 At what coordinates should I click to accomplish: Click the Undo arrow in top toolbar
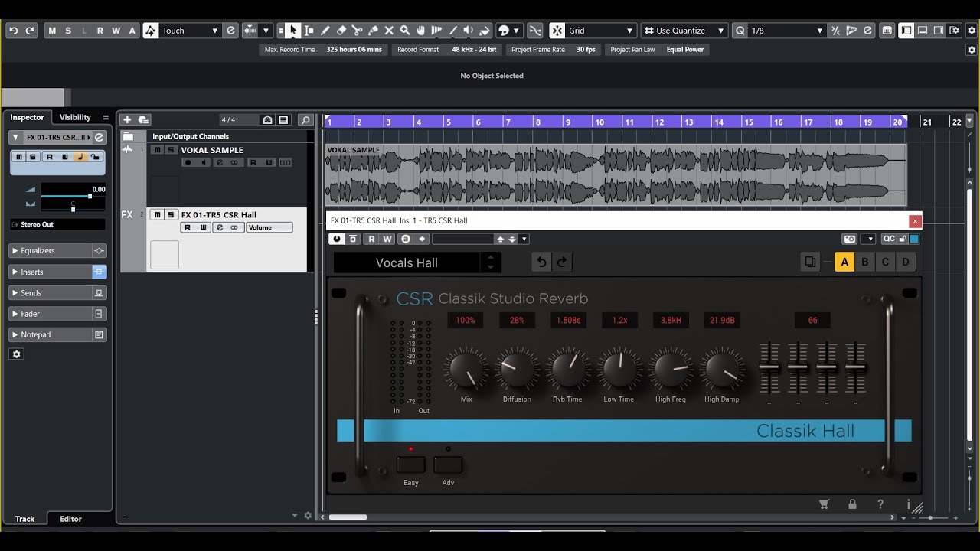coord(13,31)
